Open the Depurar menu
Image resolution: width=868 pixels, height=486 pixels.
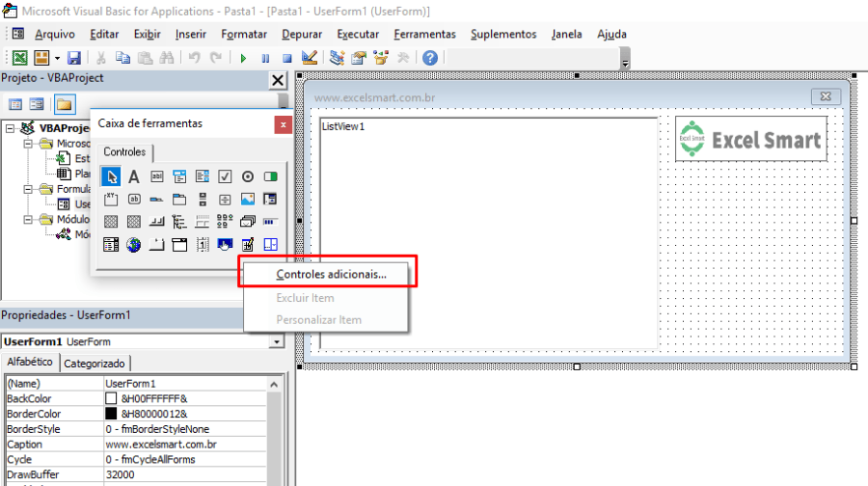click(302, 35)
